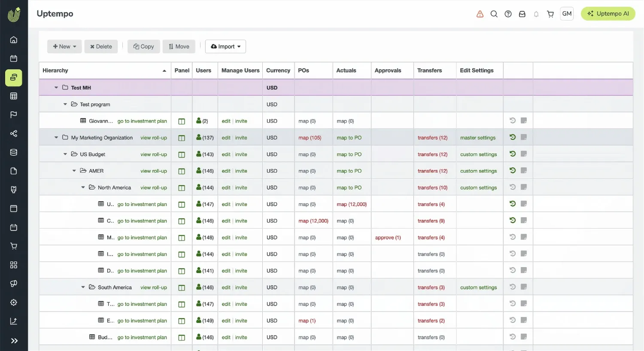Image resolution: width=644 pixels, height=351 pixels.
Task: Open panel icon for My Marketing Organization
Action: [x=182, y=138]
